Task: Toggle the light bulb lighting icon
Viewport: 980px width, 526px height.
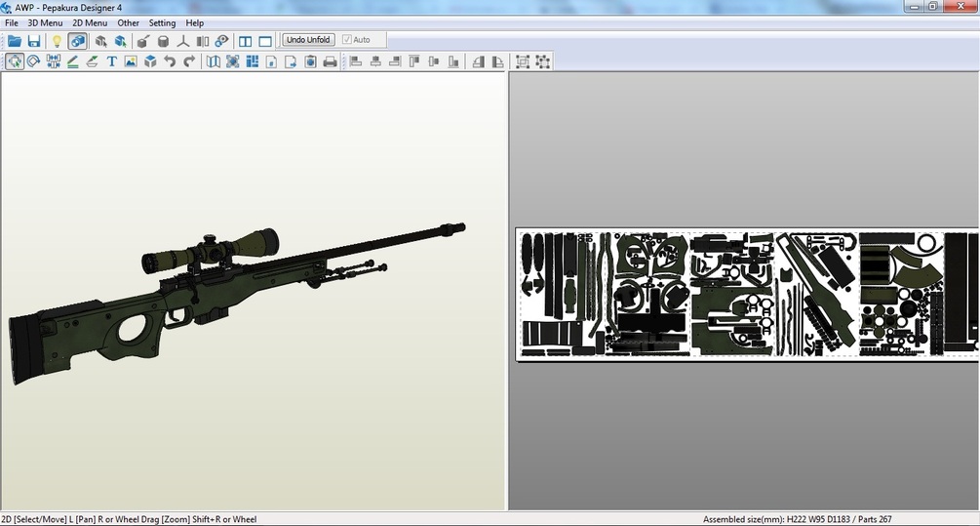Action: pos(57,41)
